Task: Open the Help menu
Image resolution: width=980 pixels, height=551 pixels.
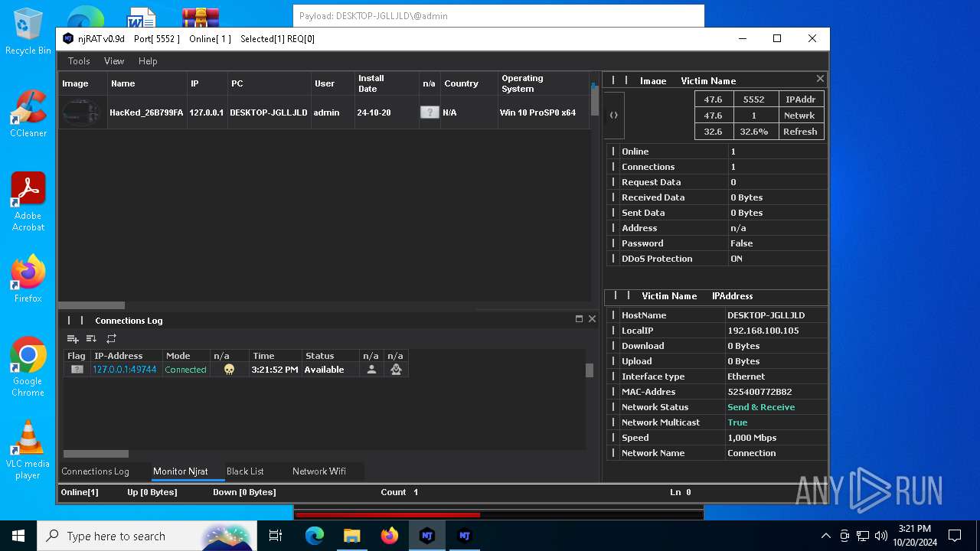Action: click(148, 61)
